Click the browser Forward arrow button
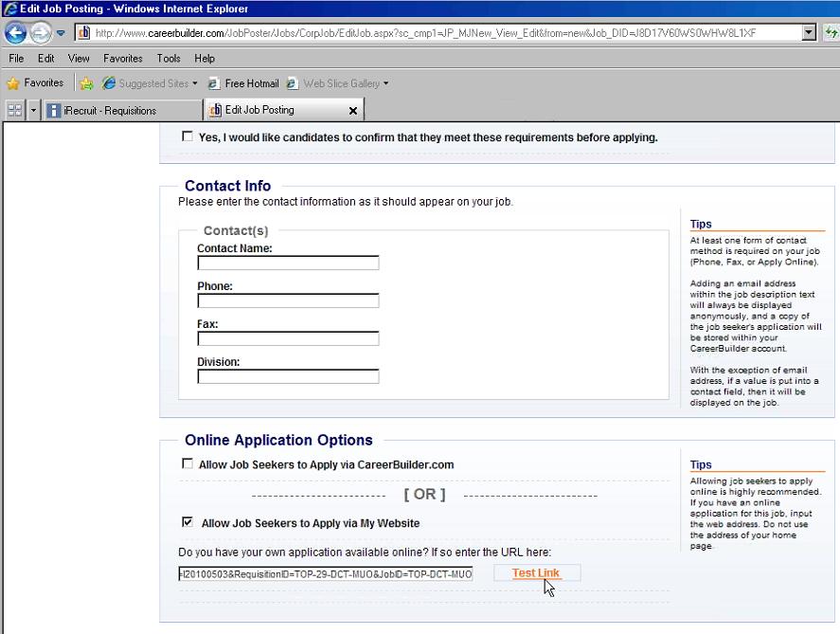Screen dimensions: 840x634 (41, 33)
